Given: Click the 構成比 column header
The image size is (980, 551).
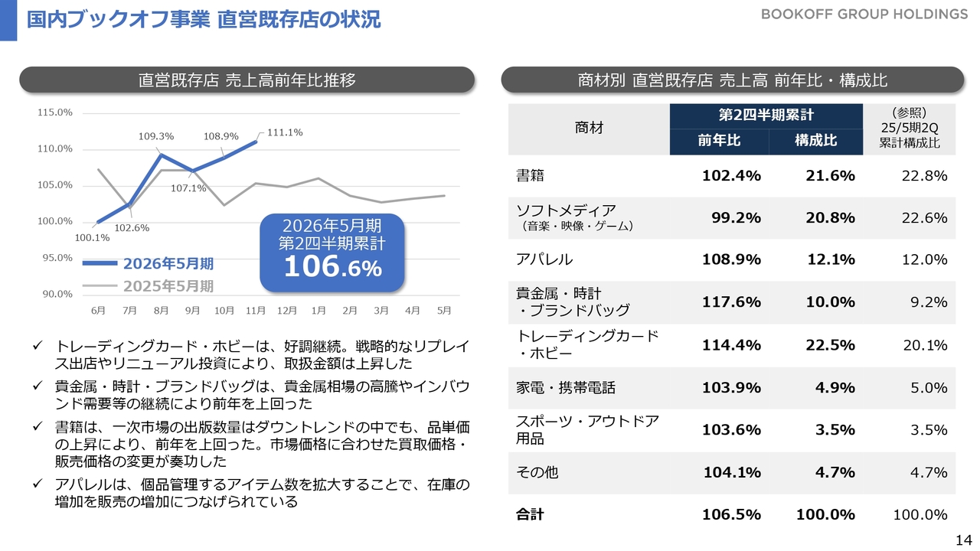Looking at the screenshot, I should tap(815, 141).
